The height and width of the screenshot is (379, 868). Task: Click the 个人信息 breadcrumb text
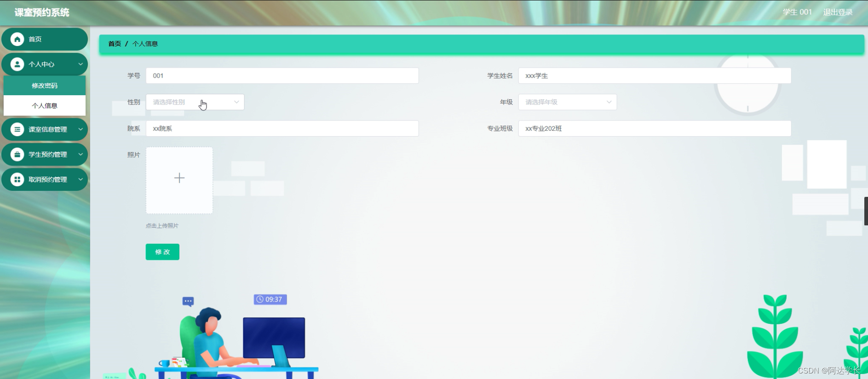click(145, 44)
